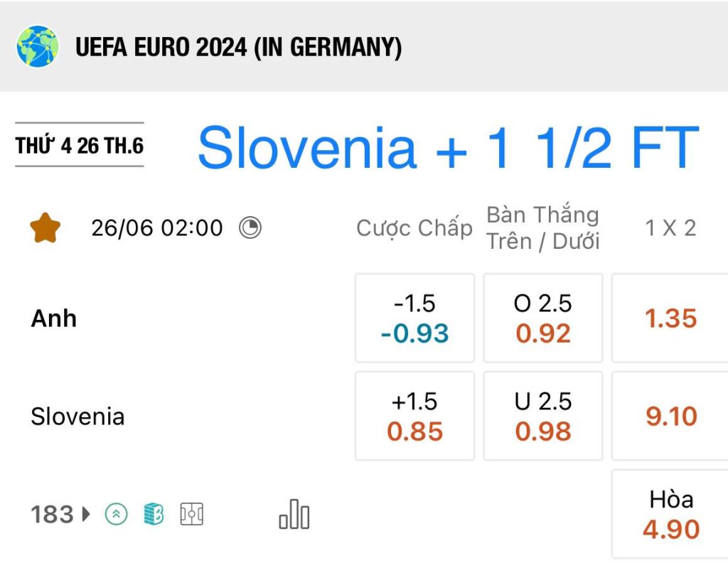Open the Anh team name
This screenshot has width=728, height=563.
(x=54, y=318)
